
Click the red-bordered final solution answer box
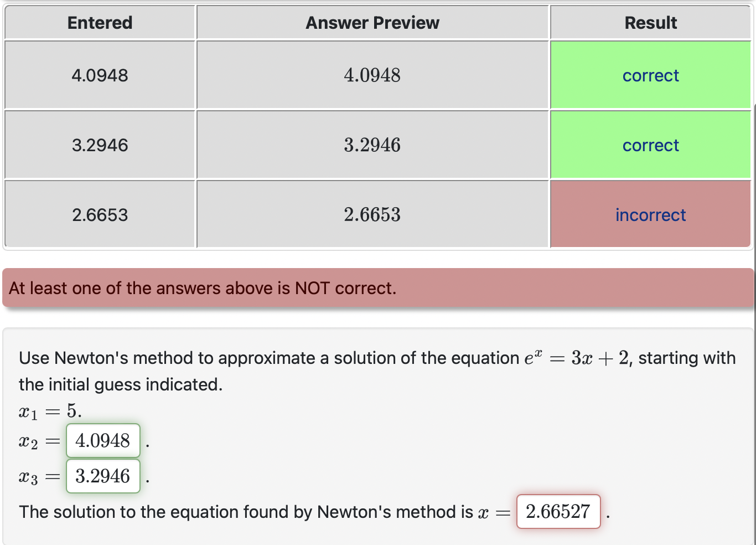tap(558, 512)
